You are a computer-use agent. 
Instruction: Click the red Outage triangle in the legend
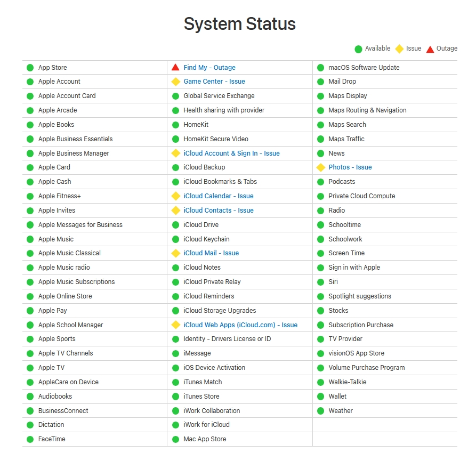pos(429,49)
